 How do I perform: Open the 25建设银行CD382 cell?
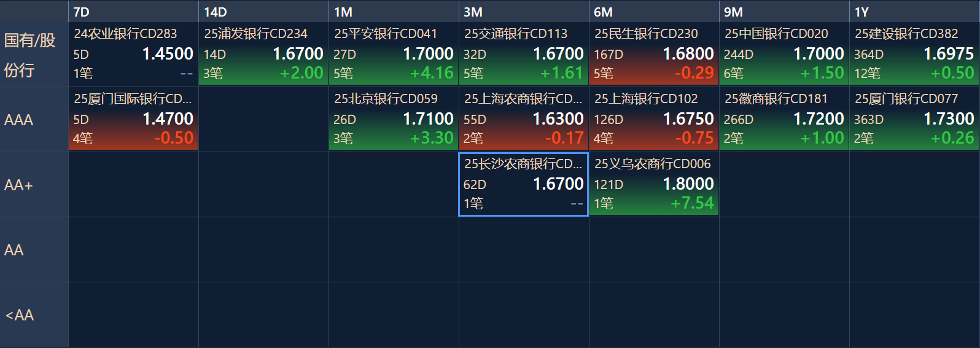pos(914,54)
